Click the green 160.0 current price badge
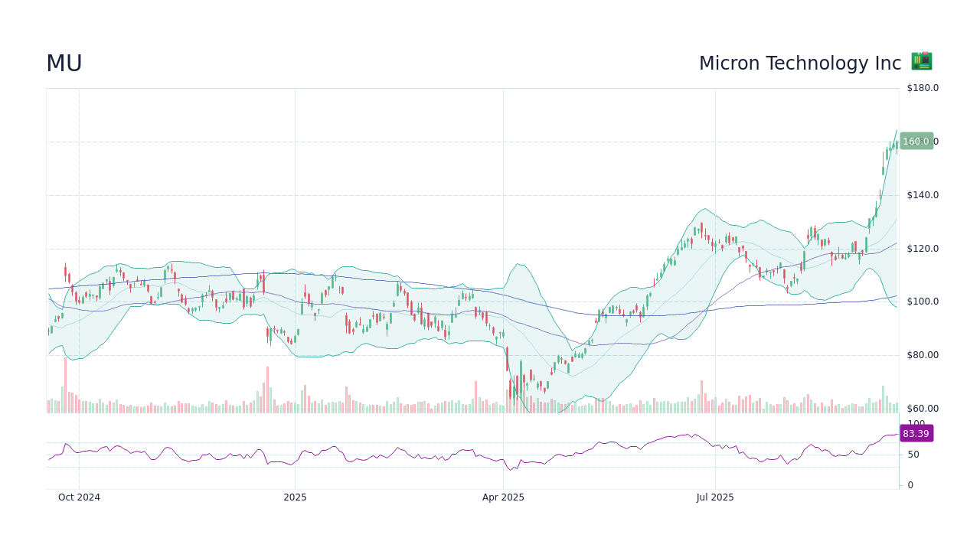Screen dimensions: 980x551 (x=916, y=142)
